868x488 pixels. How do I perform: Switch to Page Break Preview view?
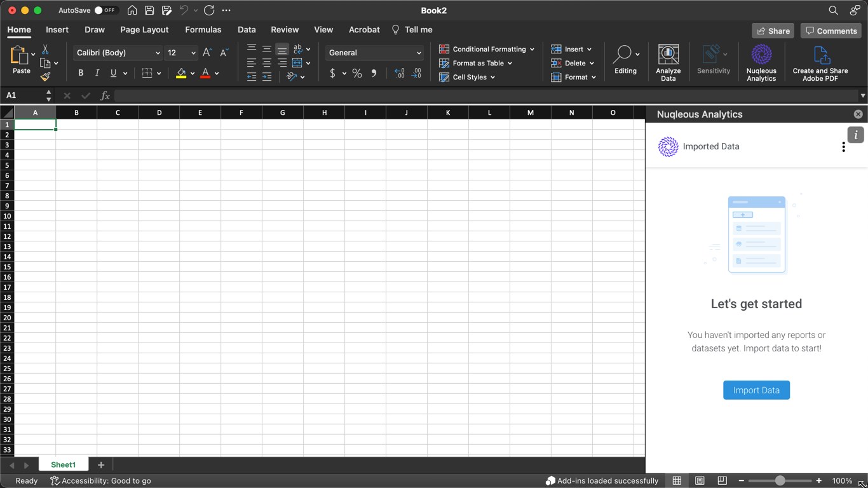(722, 481)
